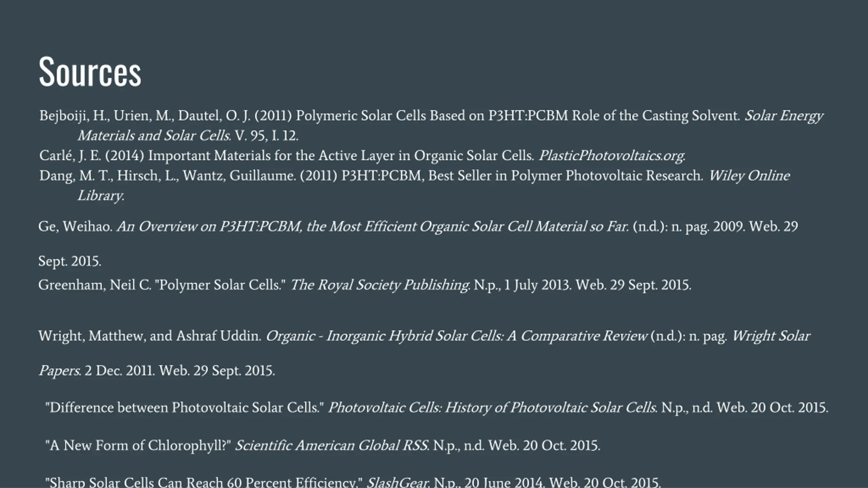Screen dimensions: 868x488
Task: Click the Greenham, Neil C. citation
Action: point(364,285)
